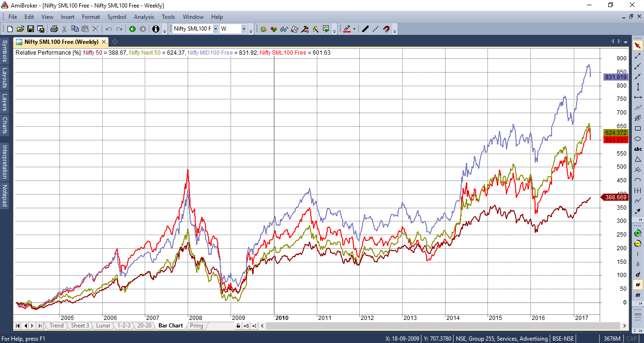Click the Redo arrow icon

(x=119, y=29)
